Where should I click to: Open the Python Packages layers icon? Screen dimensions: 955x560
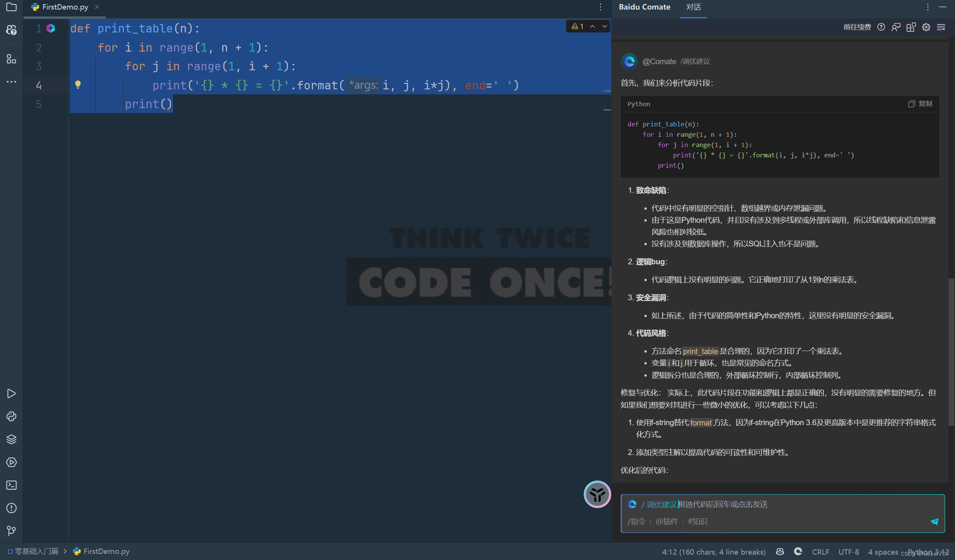pos(11,439)
